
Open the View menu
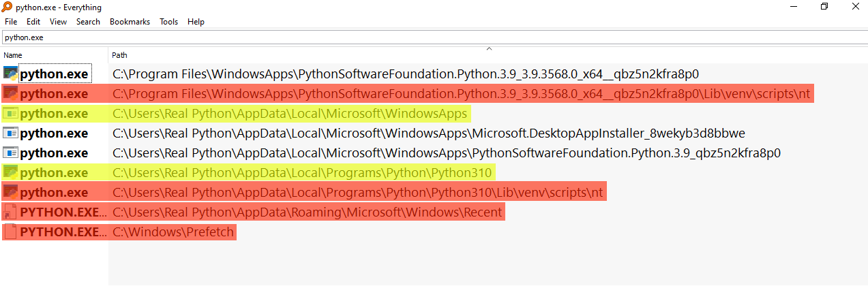[58, 22]
